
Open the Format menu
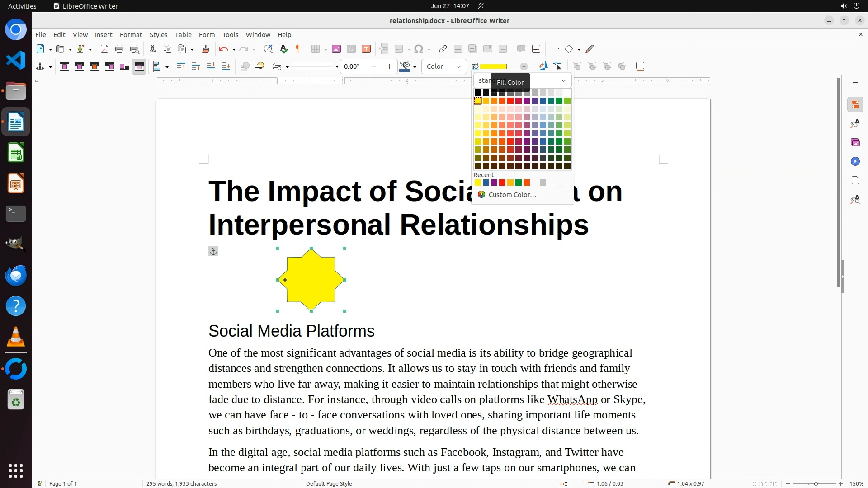(131, 34)
